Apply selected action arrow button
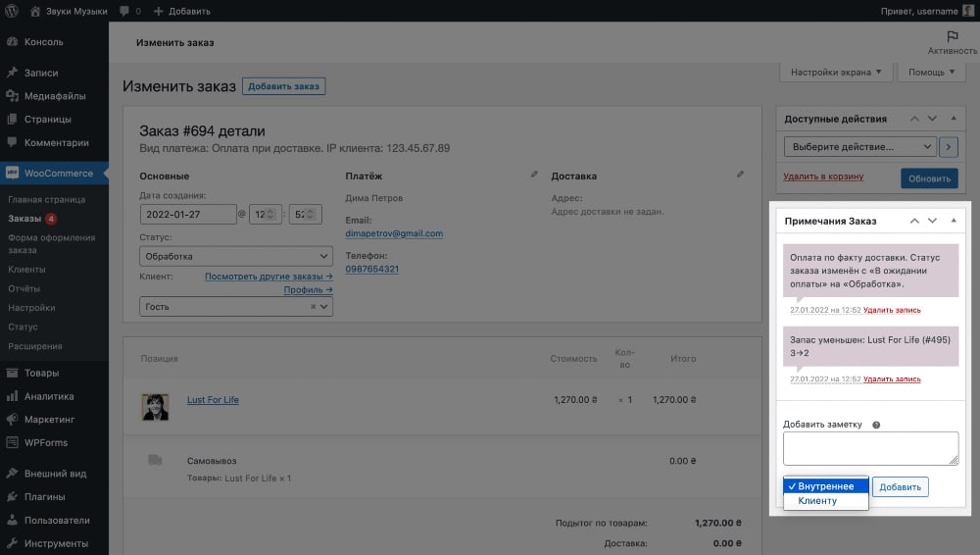Image resolution: width=980 pixels, height=555 pixels. click(948, 146)
